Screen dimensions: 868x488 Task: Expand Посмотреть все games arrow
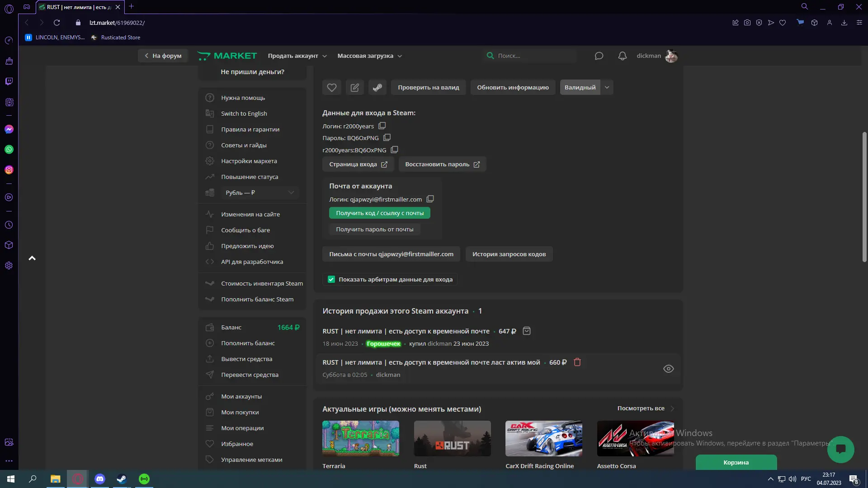point(672,408)
